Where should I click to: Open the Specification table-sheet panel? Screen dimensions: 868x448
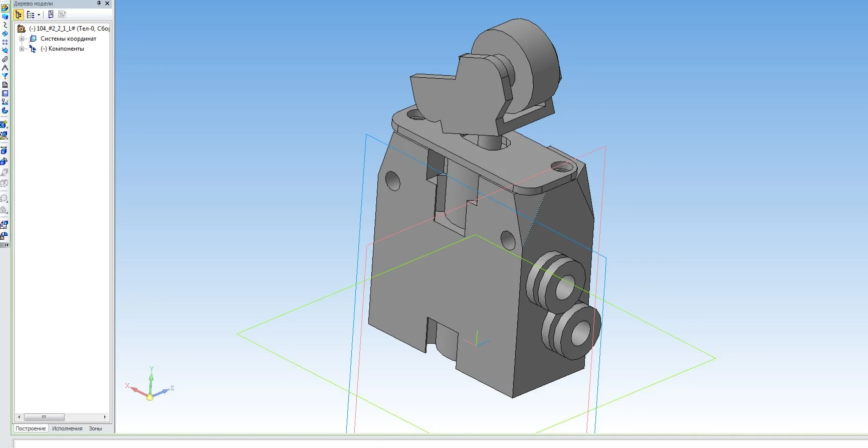[x=5, y=85]
